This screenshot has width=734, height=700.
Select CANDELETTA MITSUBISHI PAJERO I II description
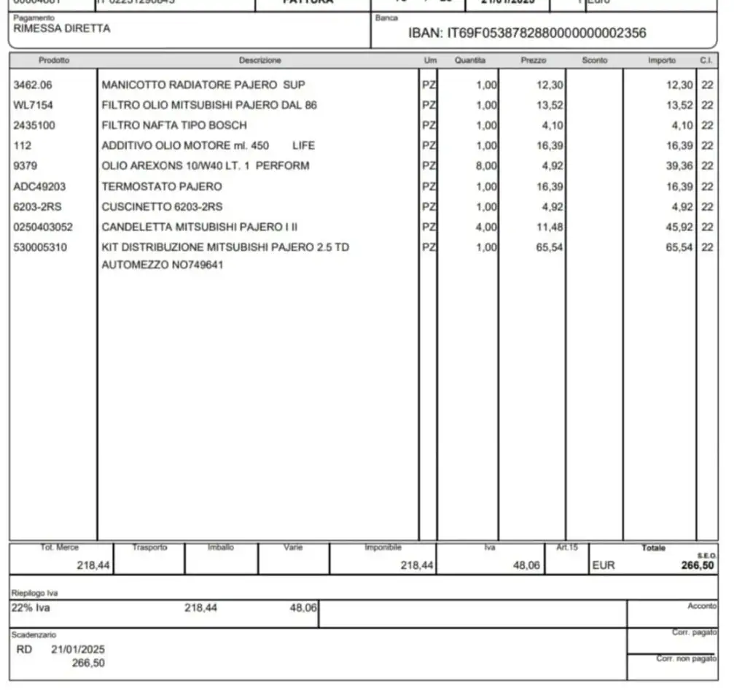[200, 227]
